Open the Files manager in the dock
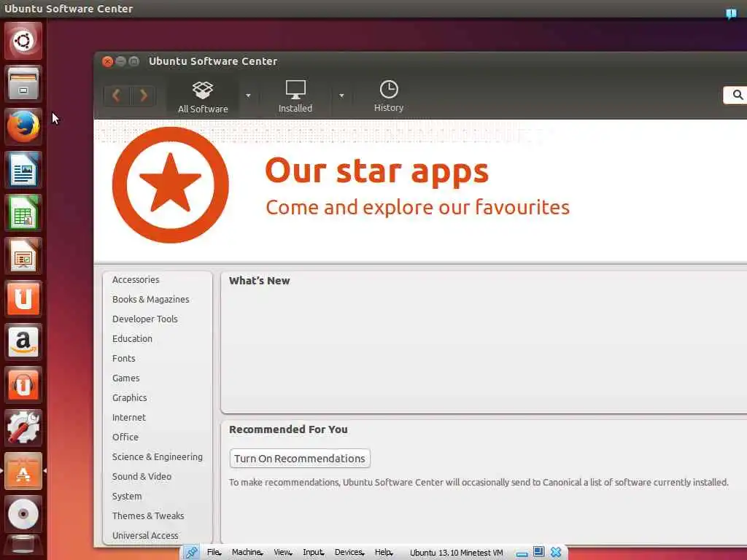 point(23,84)
